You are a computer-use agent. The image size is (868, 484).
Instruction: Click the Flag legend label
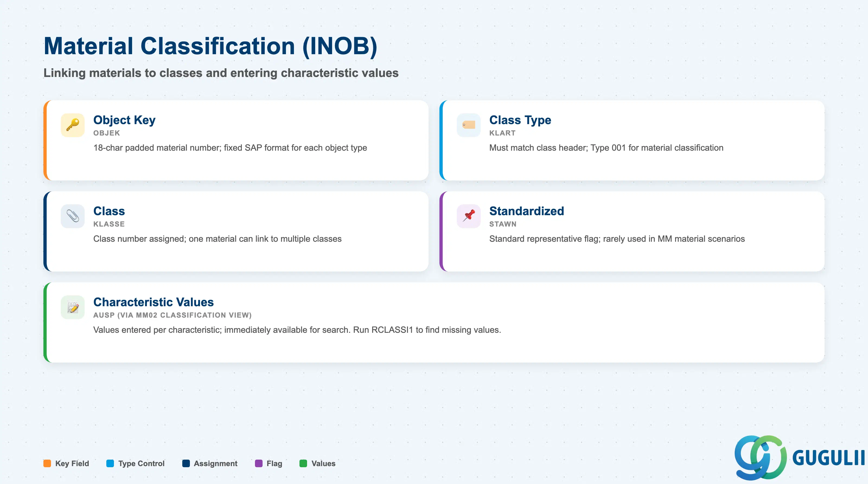[x=274, y=463]
